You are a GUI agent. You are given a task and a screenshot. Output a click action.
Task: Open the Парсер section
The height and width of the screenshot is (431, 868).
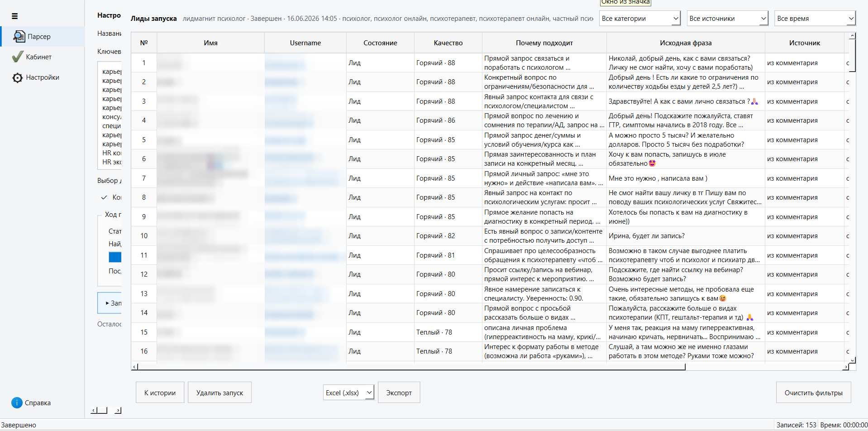(43, 36)
